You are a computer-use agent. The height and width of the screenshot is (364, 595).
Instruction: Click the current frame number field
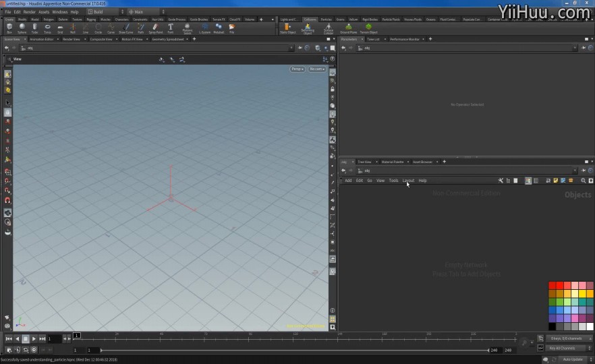(x=54, y=338)
